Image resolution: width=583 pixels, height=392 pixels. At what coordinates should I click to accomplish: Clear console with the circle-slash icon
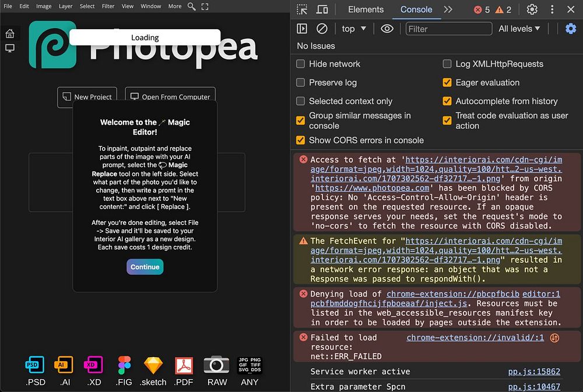tap(322, 29)
